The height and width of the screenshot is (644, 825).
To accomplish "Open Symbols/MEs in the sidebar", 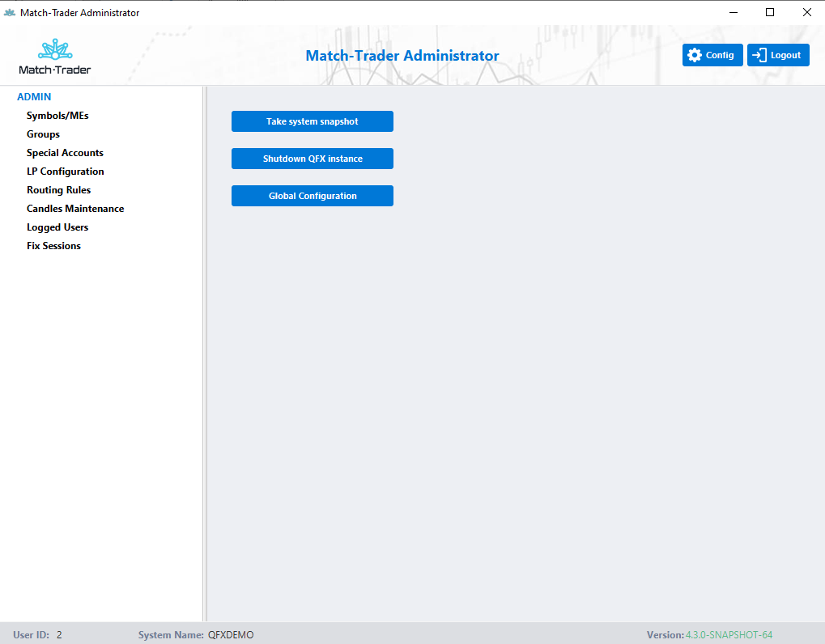I will 57,116.
